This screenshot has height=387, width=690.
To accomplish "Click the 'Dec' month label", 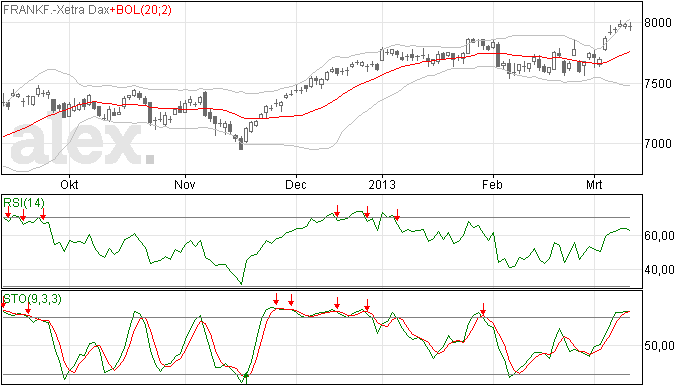I will (x=296, y=184).
